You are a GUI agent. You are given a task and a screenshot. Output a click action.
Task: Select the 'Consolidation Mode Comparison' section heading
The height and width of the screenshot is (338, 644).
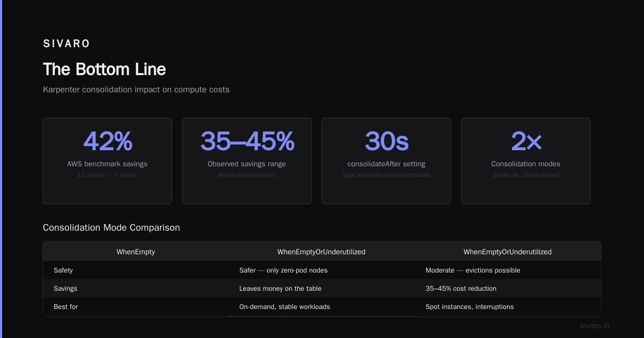[111, 227]
